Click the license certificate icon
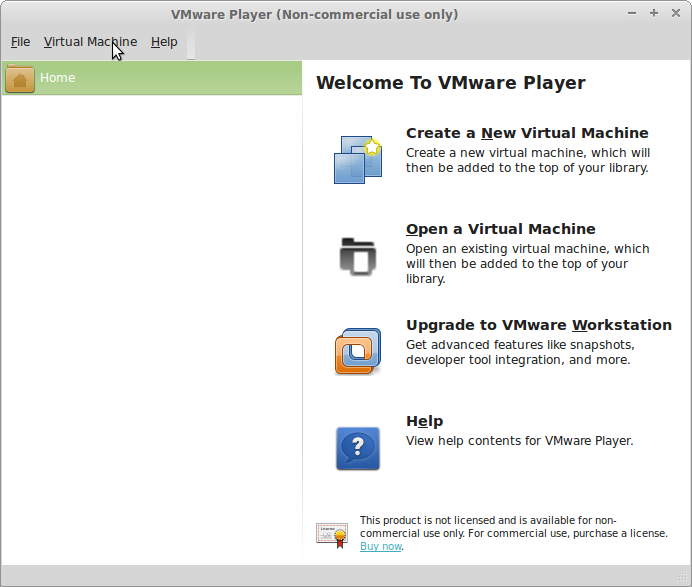This screenshot has height=587, width=692. [x=331, y=535]
